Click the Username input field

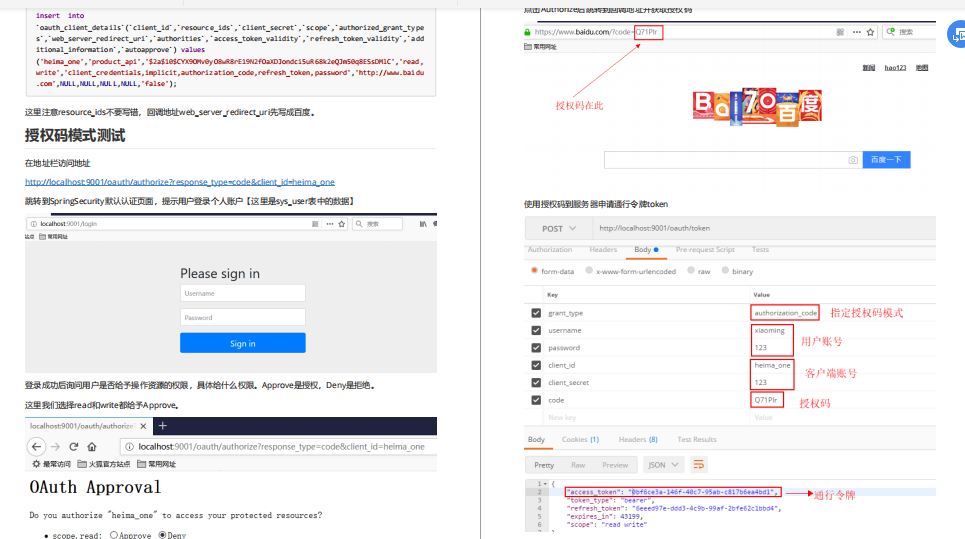point(242,293)
